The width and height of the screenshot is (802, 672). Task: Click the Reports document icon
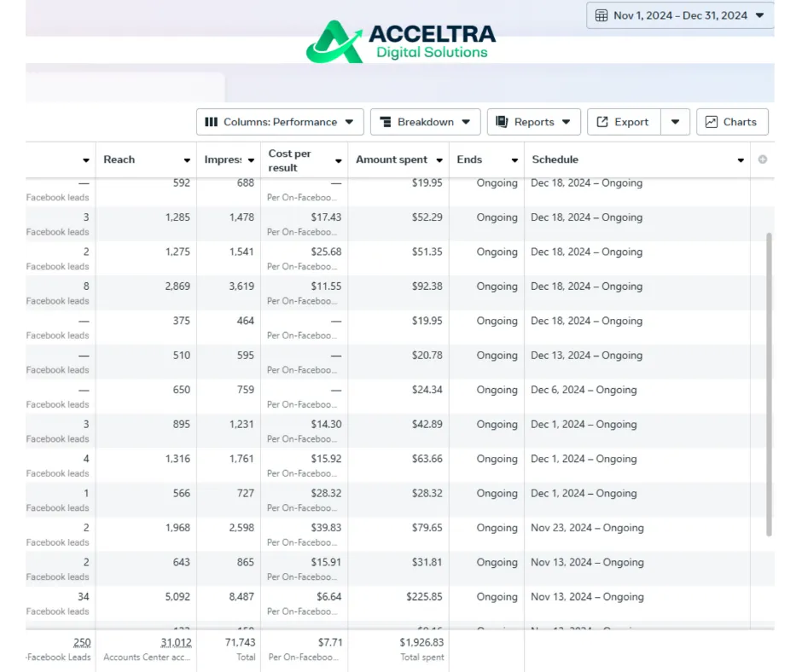(502, 122)
